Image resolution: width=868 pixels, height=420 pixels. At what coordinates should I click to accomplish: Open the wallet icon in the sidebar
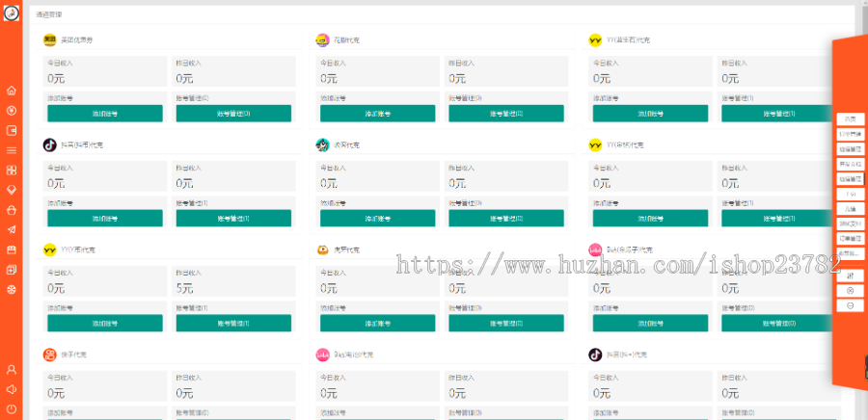pyautogui.click(x=11, y=130)
